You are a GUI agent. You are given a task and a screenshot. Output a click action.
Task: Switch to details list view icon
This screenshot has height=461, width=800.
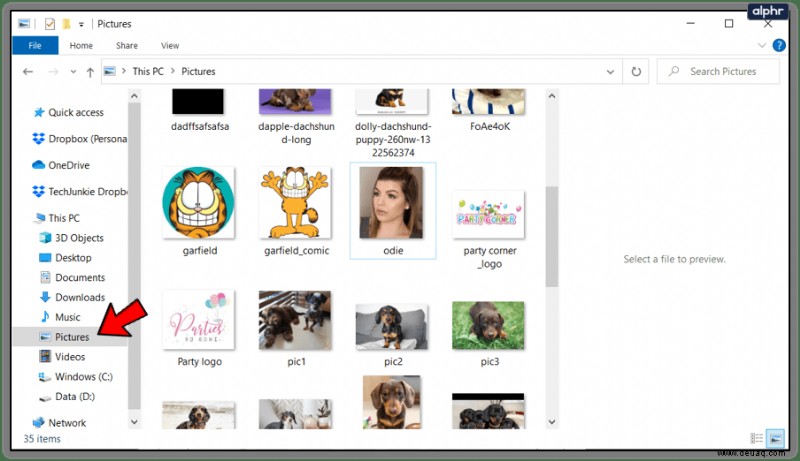point(757,438)
